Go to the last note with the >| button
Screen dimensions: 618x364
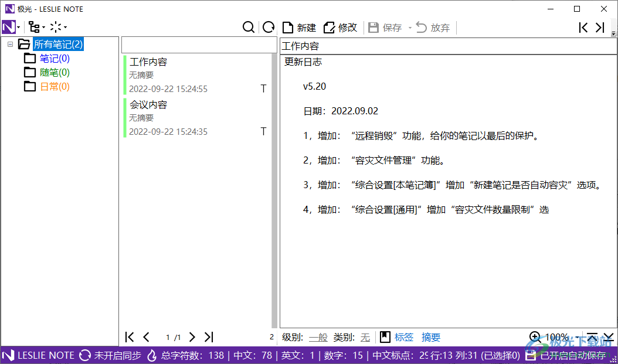pyautogui.click(x=209, y=337)
